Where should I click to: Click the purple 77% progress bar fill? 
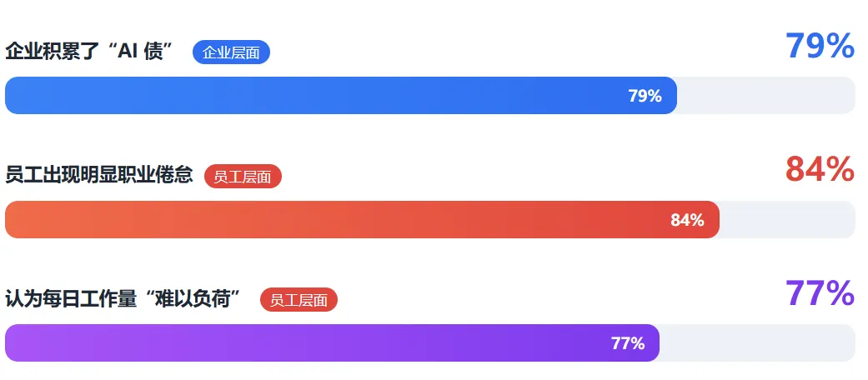332,343
